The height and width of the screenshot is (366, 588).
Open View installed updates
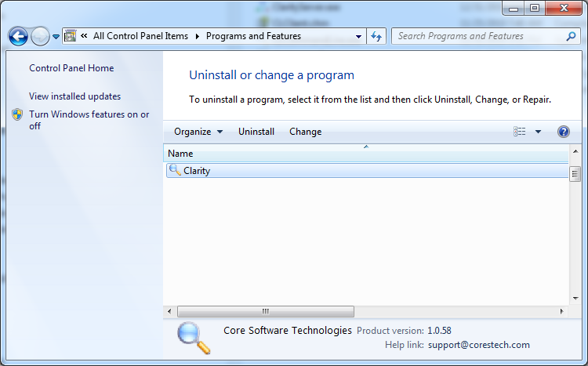click(x=75, y=96)
